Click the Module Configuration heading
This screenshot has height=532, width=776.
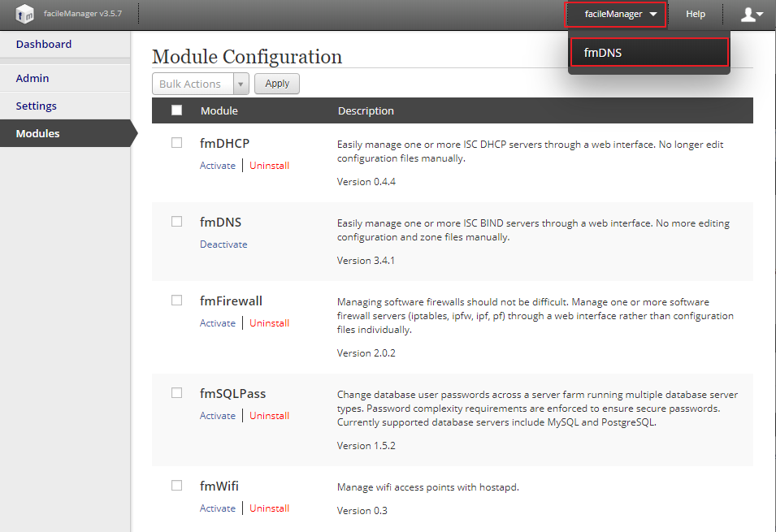click(247, 56)
